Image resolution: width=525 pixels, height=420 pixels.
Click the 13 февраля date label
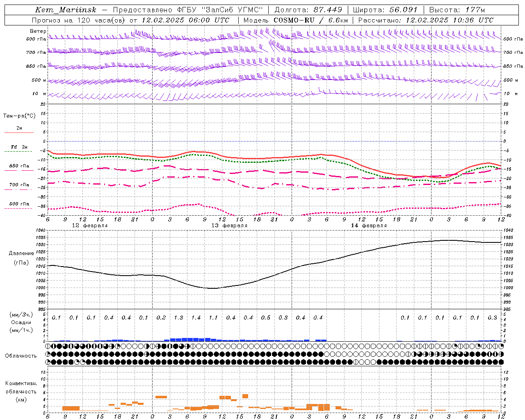point(229,226)
